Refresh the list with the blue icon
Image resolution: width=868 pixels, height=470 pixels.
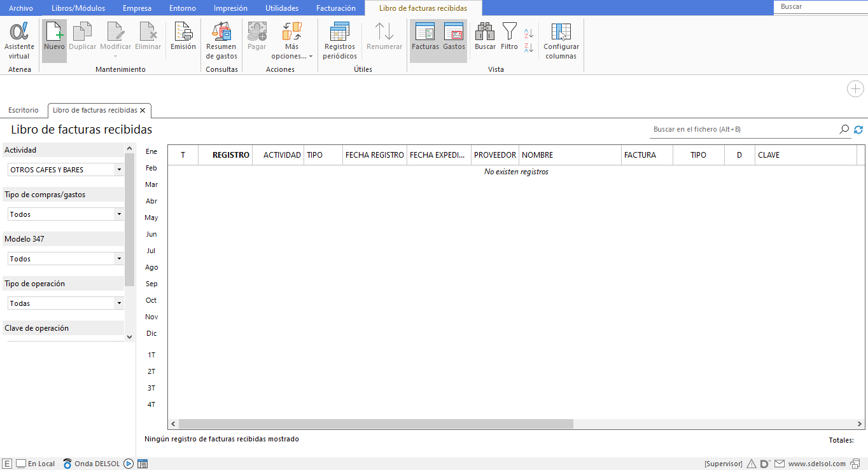(858, 130)
